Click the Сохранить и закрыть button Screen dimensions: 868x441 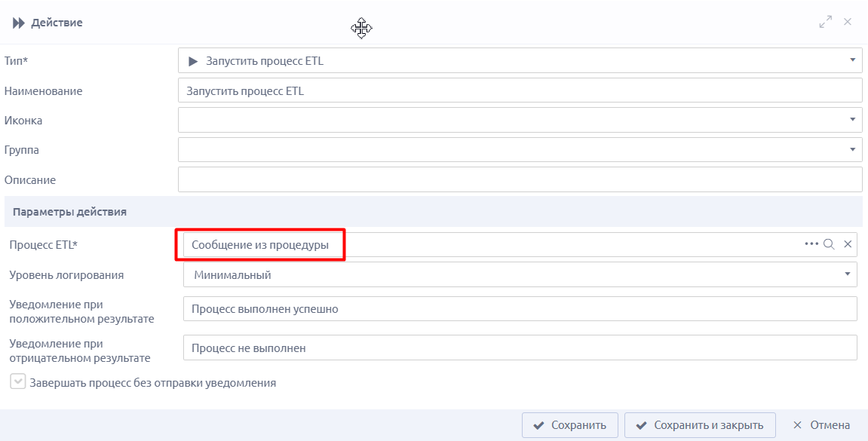tap(700, 425)
